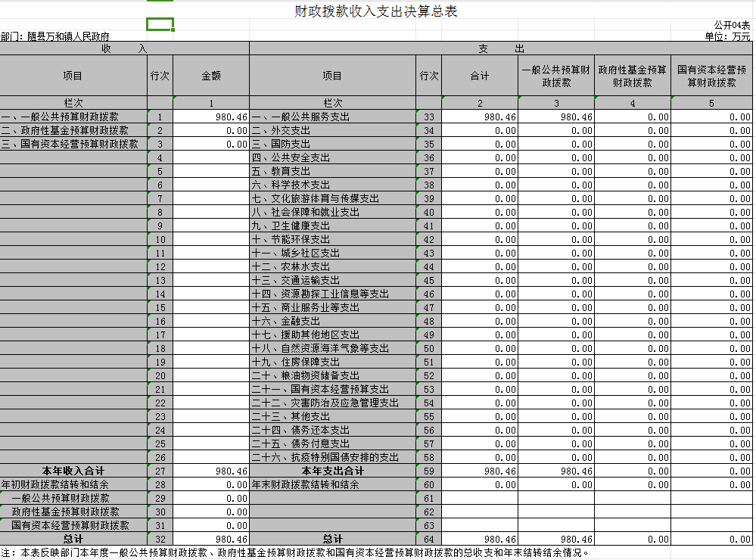This screenshot has width=756, height=560.
Task: Select the green-outlined active cell
Action: pyautogui.click(x=160, y=24)
